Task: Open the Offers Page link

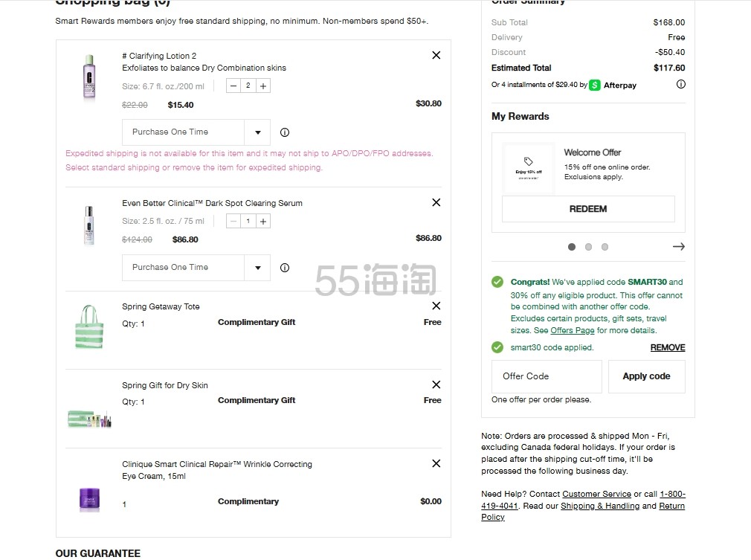Action: (x=573, y=330)
